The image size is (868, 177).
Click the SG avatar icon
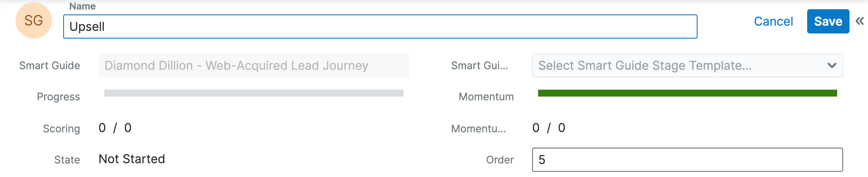click(33, 20)
